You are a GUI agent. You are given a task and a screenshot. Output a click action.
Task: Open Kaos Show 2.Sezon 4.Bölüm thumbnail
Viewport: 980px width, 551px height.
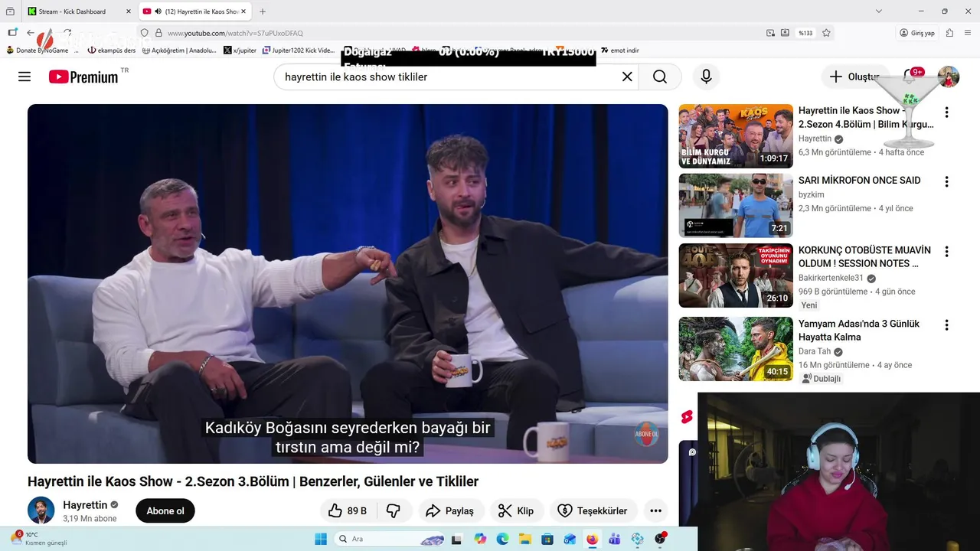[736, 136]
